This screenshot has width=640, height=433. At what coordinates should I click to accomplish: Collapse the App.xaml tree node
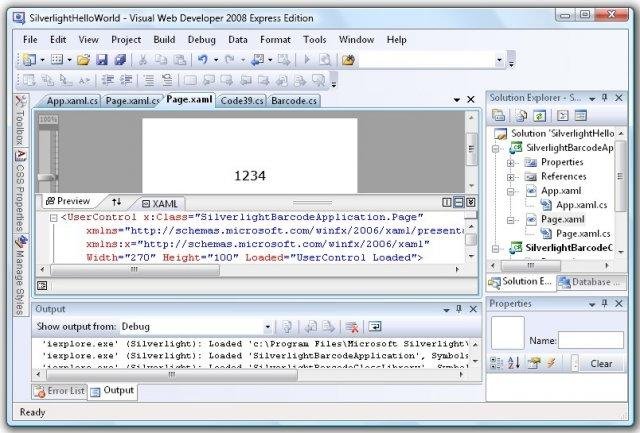pos(510,191)
